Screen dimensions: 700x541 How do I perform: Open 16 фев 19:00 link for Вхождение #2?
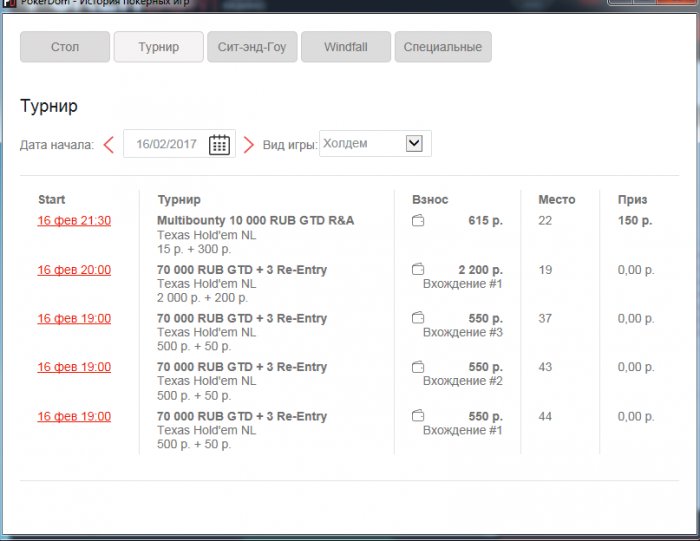point(74,367)
